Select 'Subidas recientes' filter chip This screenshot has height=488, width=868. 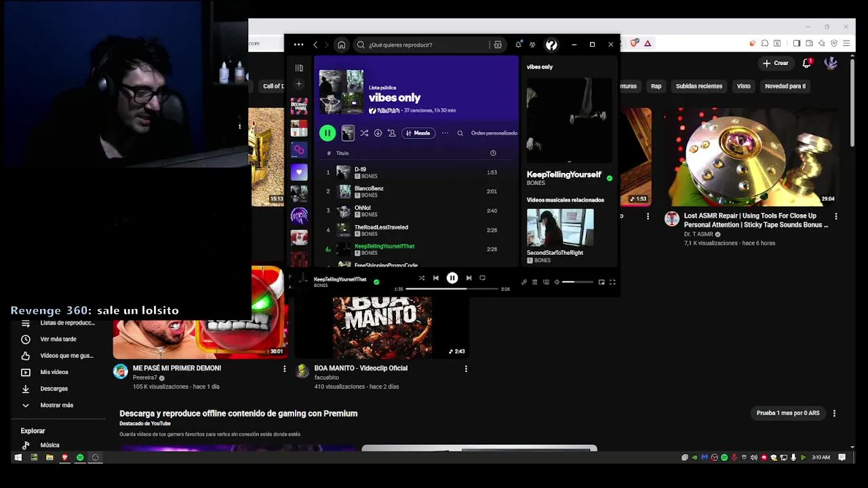click(698, 86)
